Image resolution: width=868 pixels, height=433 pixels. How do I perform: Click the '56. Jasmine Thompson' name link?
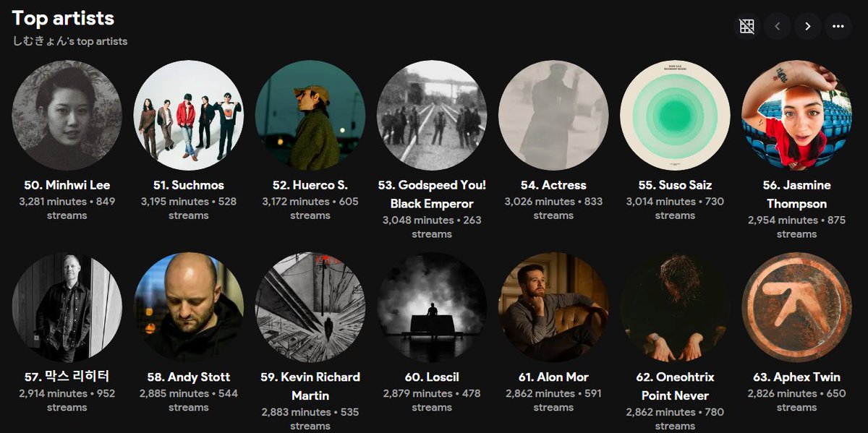796,194
